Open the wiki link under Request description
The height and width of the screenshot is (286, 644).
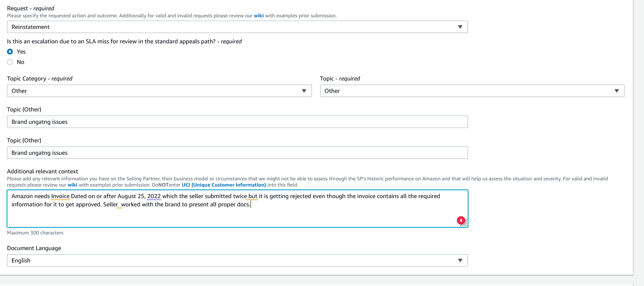point(259,16)
